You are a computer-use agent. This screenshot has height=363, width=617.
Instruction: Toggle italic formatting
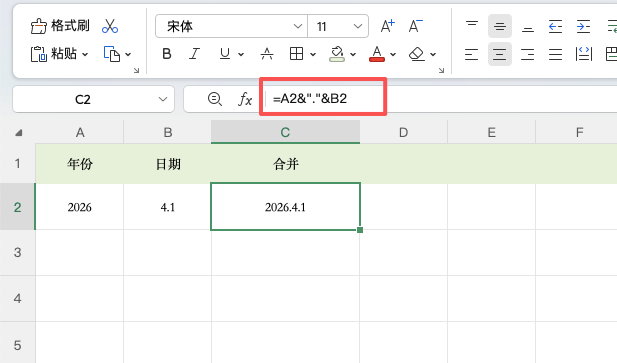pos(194,54)
